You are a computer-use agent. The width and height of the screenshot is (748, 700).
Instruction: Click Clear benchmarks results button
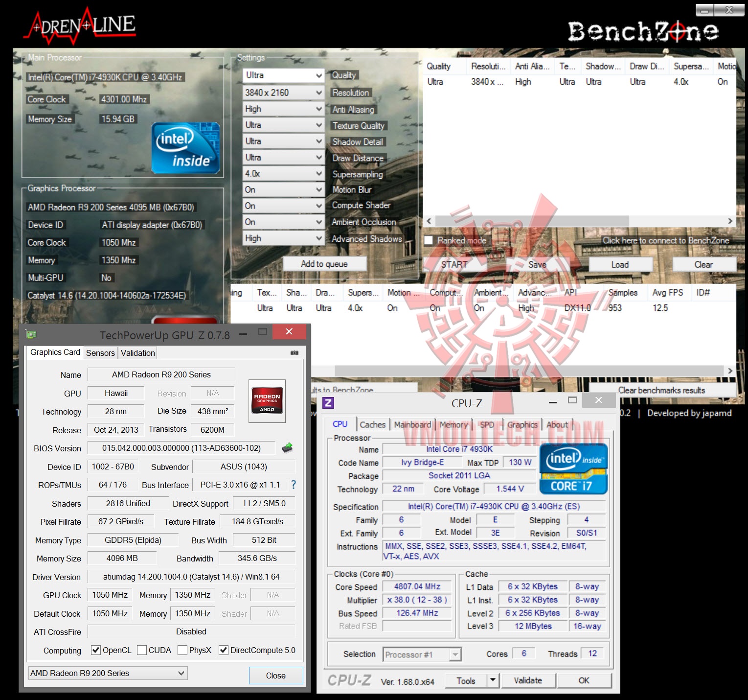pyautogui.click(x=662, y=390)
